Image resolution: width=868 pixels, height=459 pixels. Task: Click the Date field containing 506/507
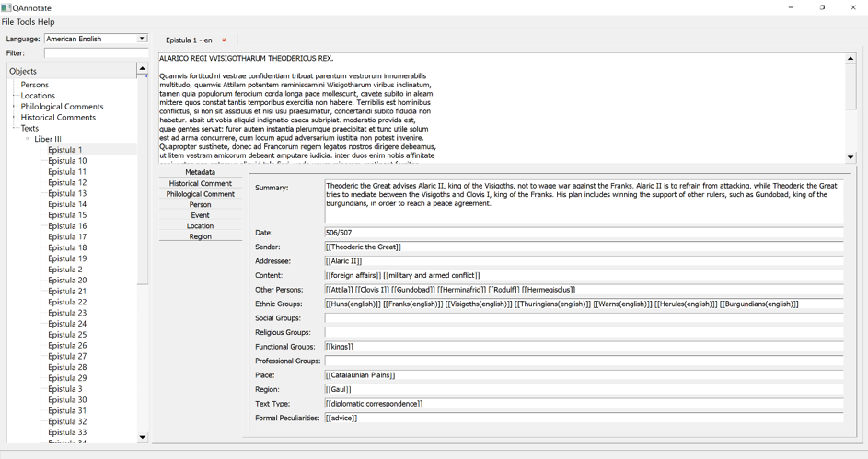click(583, 233)
